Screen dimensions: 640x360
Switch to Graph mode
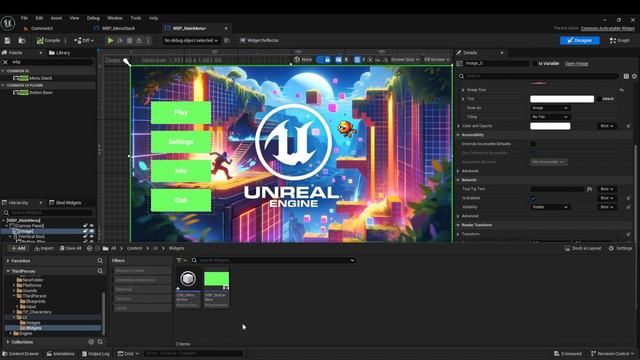tap(619, 40)
